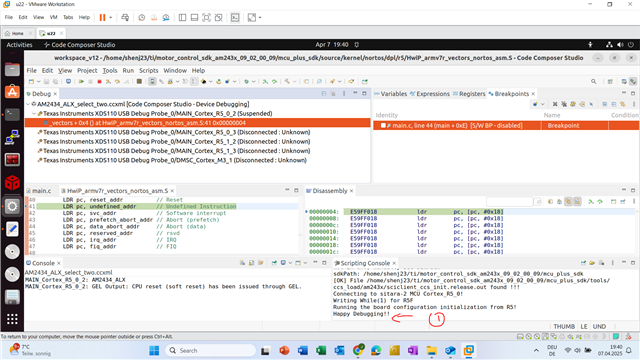Click the Apr 7 19:40 clock in Ubuntu bar
Screen dimensions: 640x360
pyautogui.click(x=332, y=44)
